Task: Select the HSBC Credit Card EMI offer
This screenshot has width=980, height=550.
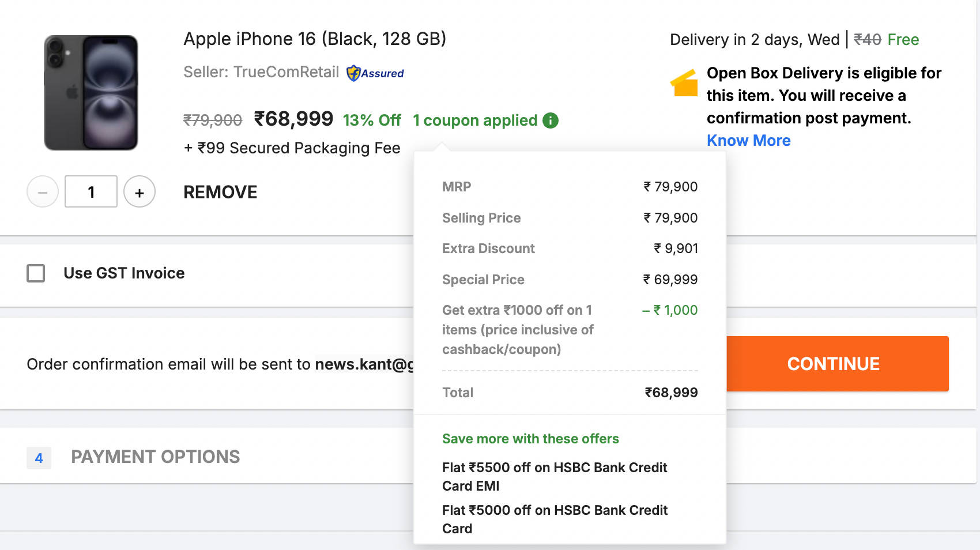Action: 554,477
